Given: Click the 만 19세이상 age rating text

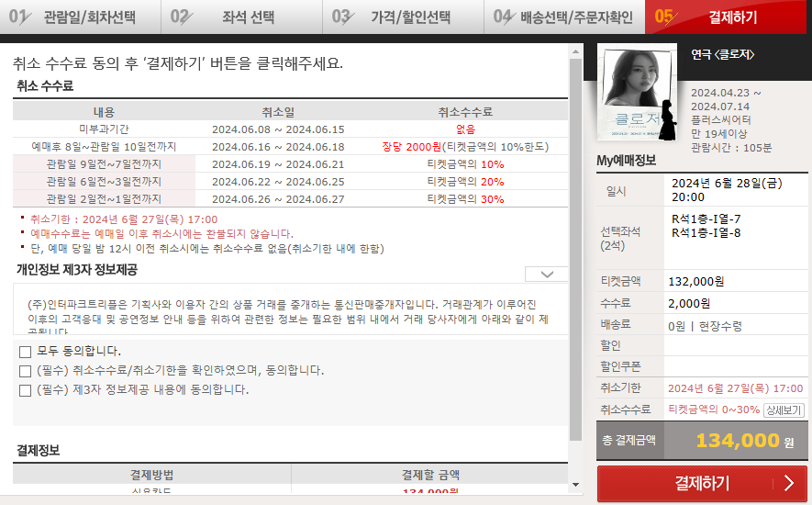Looking at the screenshot, I should [x=718, y=134].
